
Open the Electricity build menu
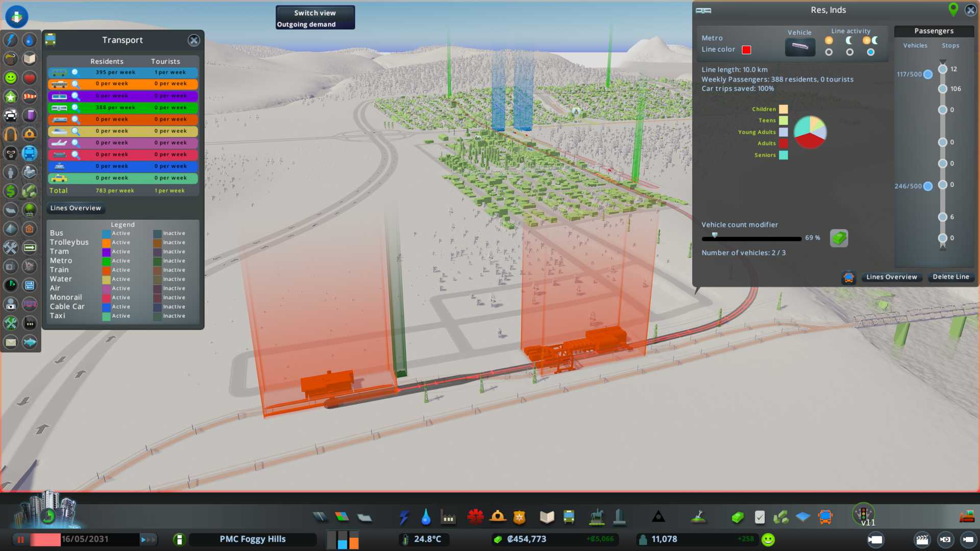(x=404, y=517)
